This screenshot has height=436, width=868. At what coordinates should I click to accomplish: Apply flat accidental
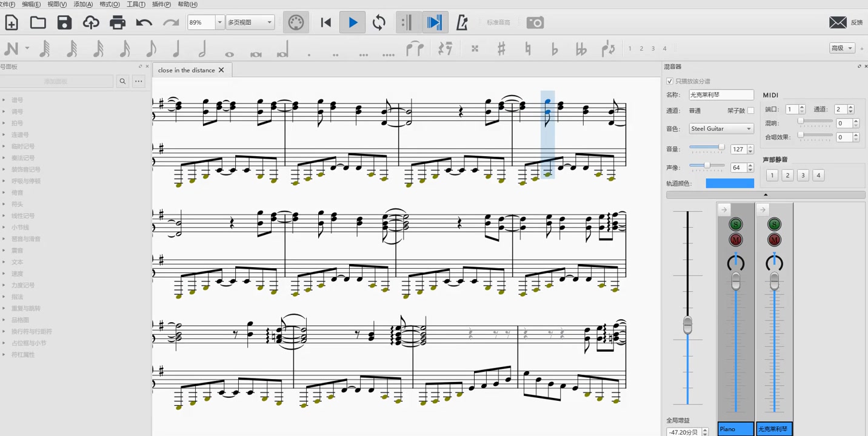tap(555, 48)
